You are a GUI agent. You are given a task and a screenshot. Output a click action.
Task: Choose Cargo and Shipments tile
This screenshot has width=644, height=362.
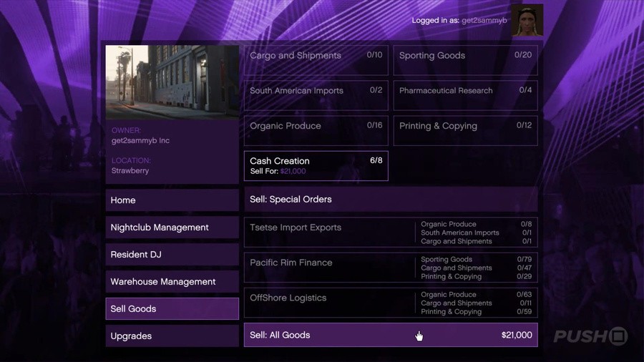[x=316, y=60]
